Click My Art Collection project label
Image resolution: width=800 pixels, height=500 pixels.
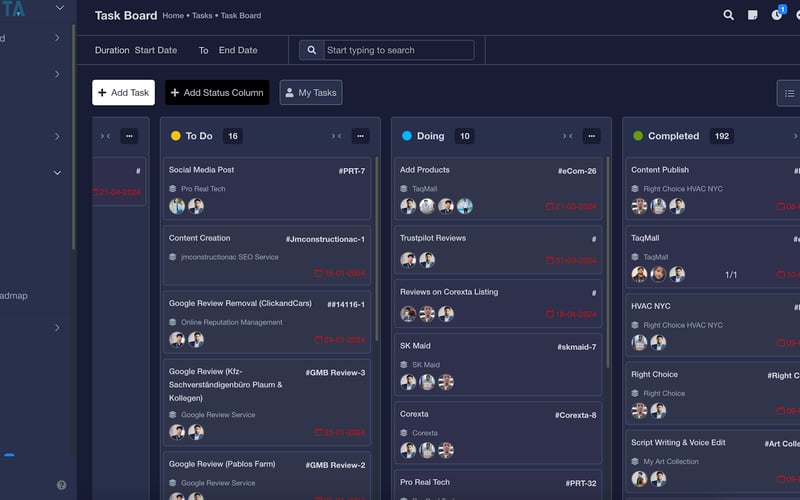pos(671,462)
